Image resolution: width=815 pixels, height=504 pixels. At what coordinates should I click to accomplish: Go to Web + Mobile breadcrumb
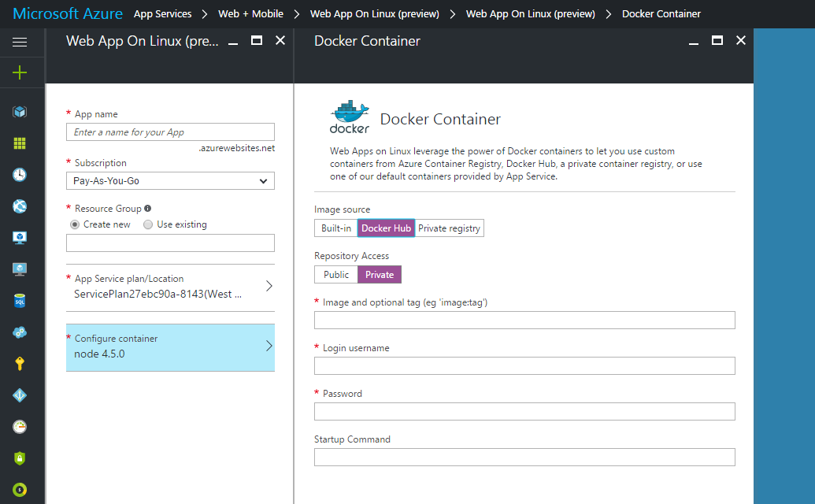coord(250,13)
